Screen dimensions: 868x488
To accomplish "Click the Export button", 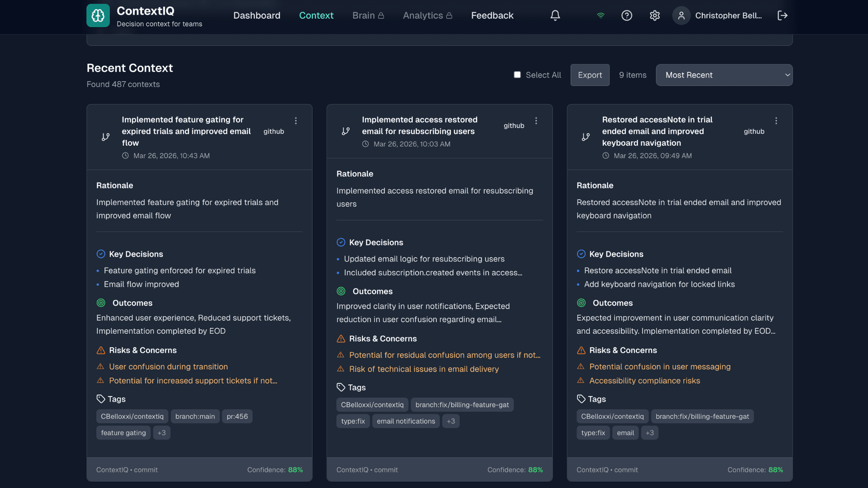I will [x=590, y=75].
